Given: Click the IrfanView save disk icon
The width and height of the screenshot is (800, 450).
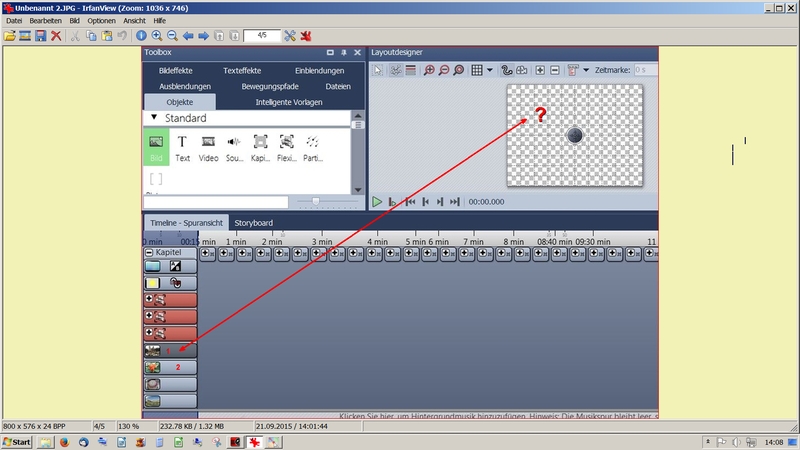Looking at the screenshot, I should point(40,36).
